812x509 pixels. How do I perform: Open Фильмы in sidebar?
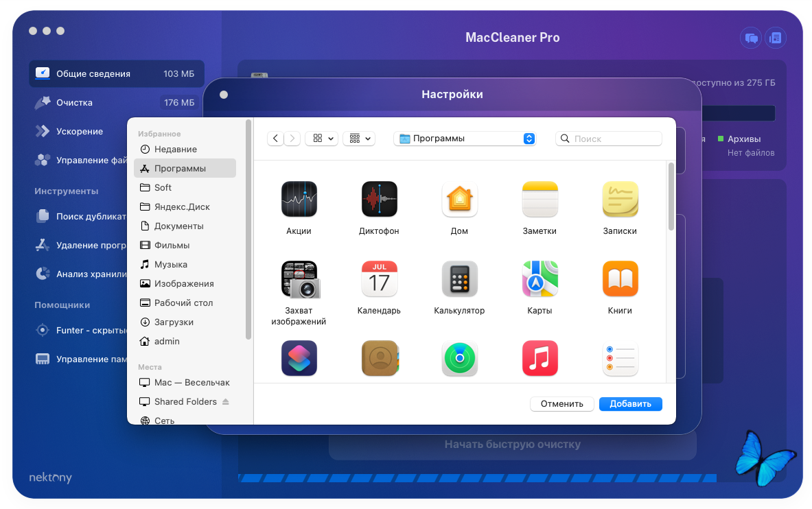point(185,245)
